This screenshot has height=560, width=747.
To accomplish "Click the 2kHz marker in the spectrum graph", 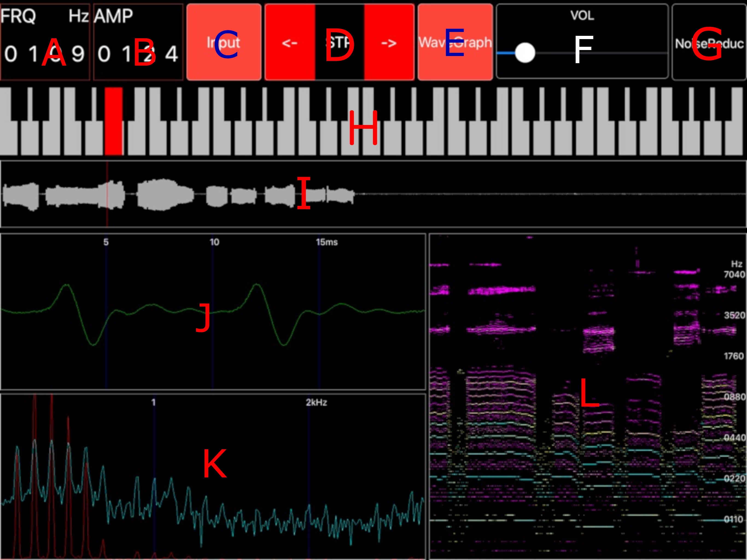I will [x=316, y=402].
